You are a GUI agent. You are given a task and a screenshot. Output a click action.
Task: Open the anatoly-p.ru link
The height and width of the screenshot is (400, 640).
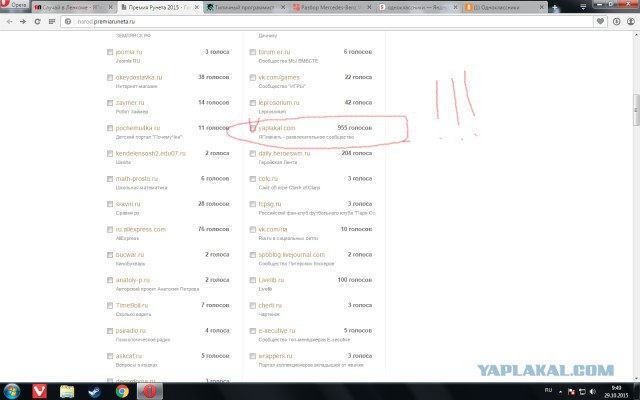[x=133, y=280]
